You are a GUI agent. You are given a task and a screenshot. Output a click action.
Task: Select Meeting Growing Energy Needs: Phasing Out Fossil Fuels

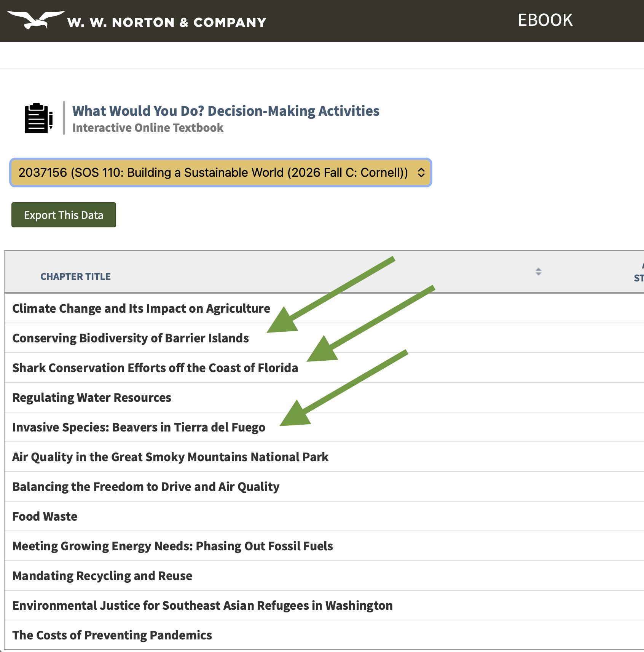[173, 546]
